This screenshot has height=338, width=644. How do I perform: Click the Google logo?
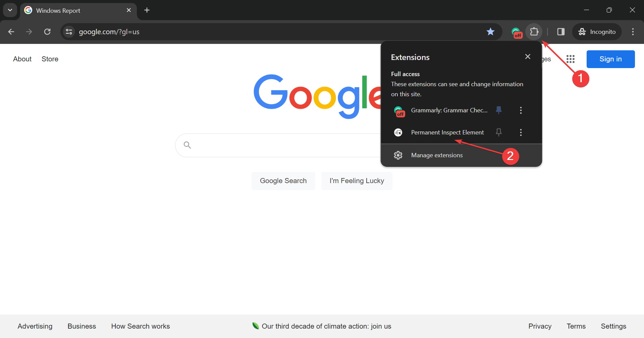(x=317, y=97)
